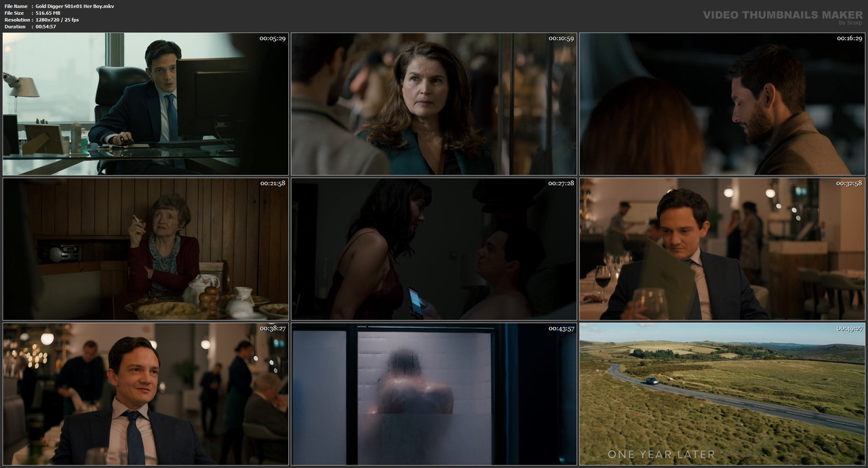Click the timestamp 00:16:29 label

[849, 39]
